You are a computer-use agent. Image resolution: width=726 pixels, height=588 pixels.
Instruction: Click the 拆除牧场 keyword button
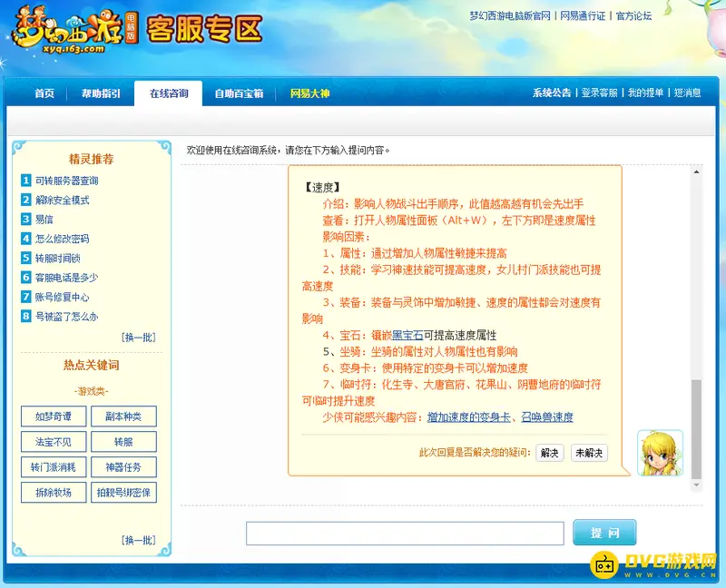tap(54, 492)
